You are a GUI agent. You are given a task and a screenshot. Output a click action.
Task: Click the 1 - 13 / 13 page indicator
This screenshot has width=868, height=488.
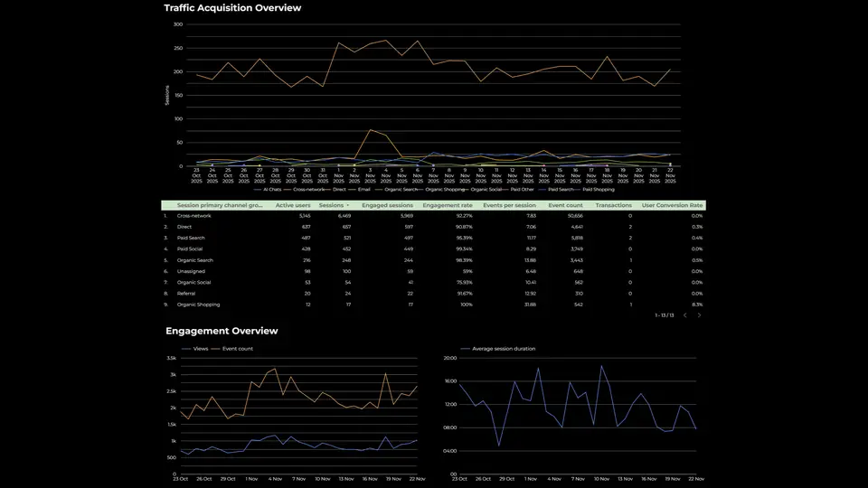(x=665, y=315)
